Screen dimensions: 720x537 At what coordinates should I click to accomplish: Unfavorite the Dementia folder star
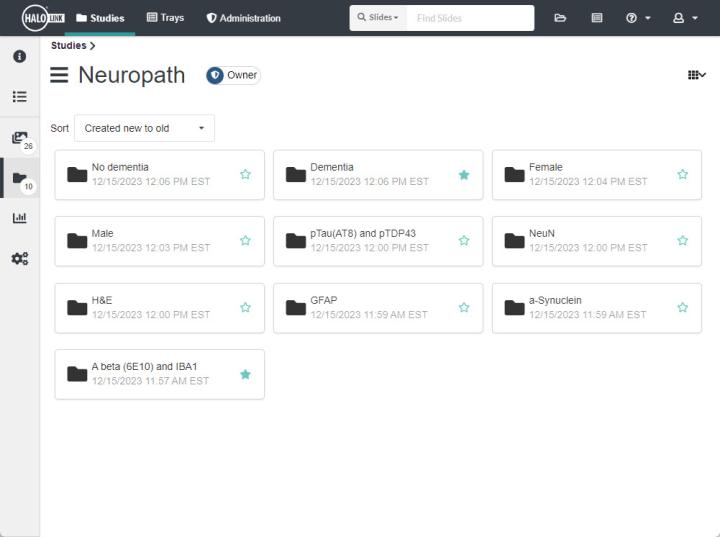point(464,174)
